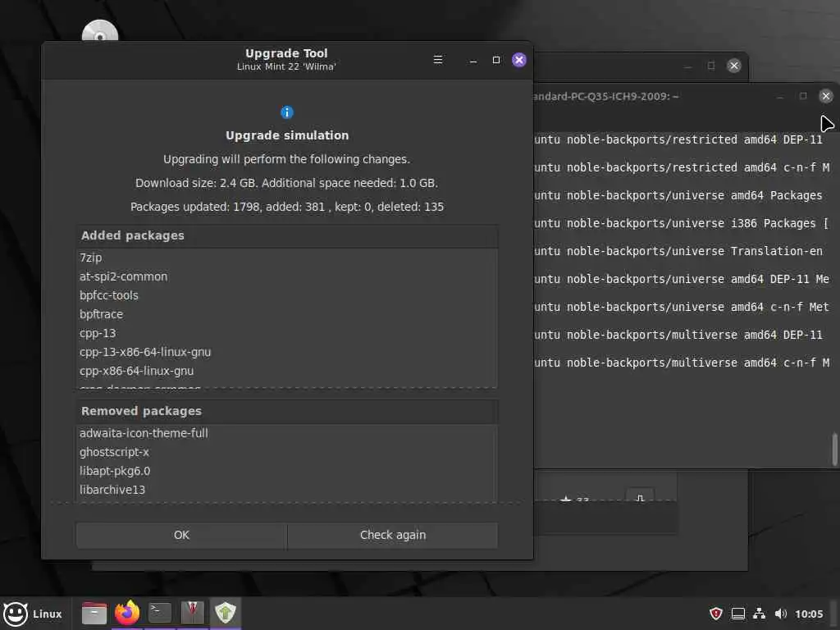Switch to the terminal taskbar item

160,613
